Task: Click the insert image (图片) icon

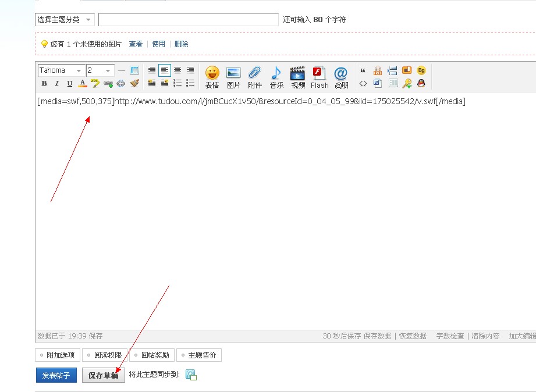Action: pos(233,76)
